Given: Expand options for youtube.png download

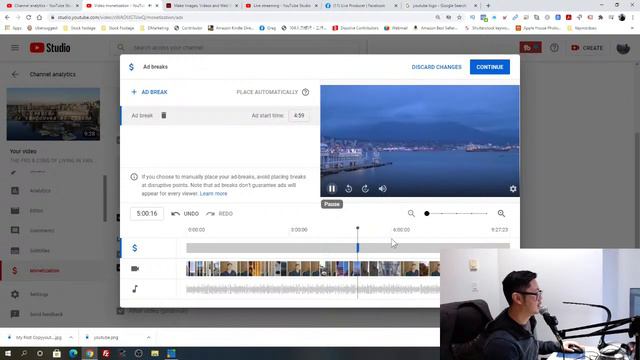Looking at the screenshot, I should [x=149, y=338].
